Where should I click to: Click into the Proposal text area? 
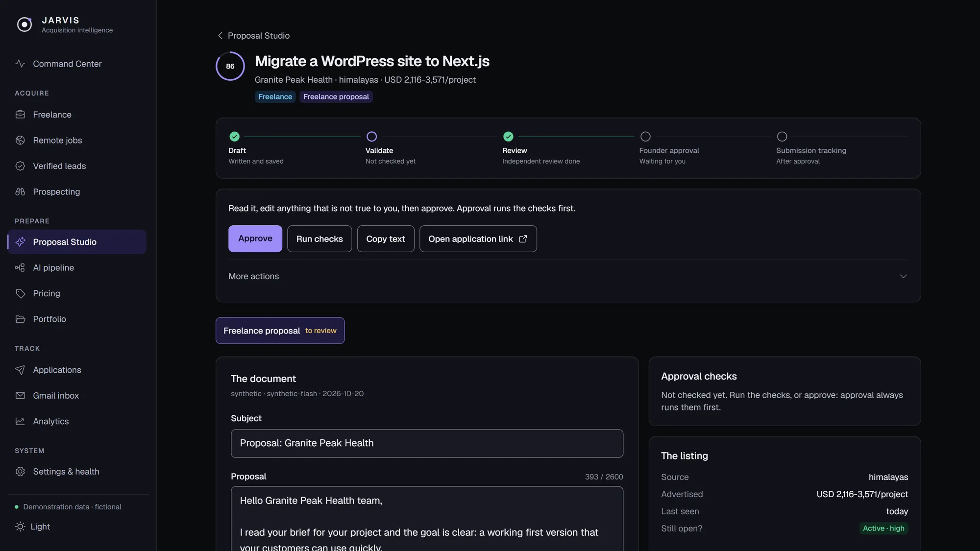click(427, 519)
